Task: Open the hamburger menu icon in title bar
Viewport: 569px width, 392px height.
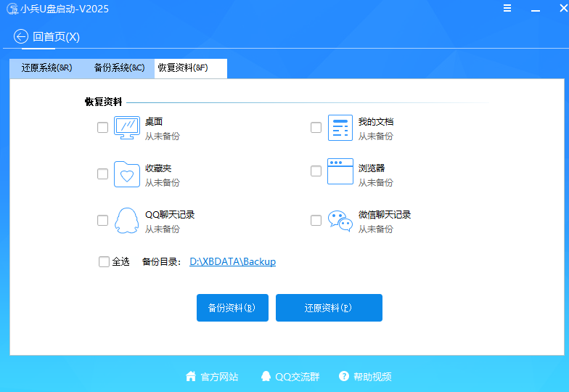Action: pos(507,8)
